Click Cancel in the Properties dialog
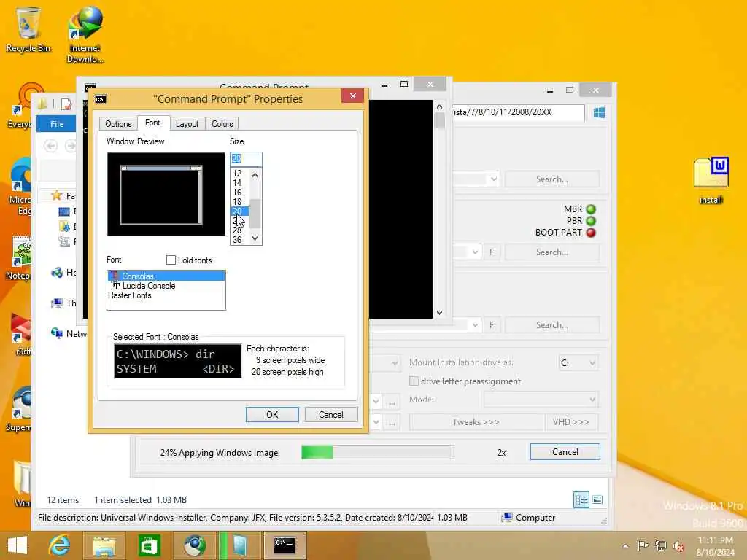 pyautogui.click(x=330, y=415)
